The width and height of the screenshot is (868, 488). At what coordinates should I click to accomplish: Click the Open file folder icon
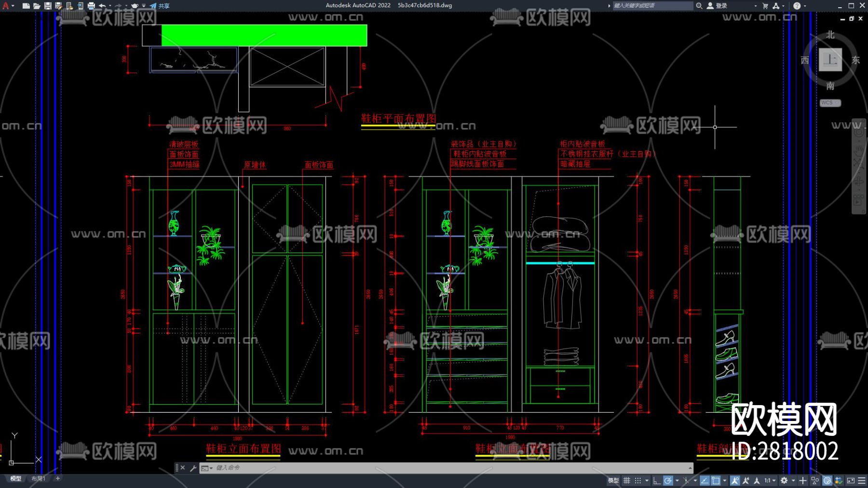(37, 6)
